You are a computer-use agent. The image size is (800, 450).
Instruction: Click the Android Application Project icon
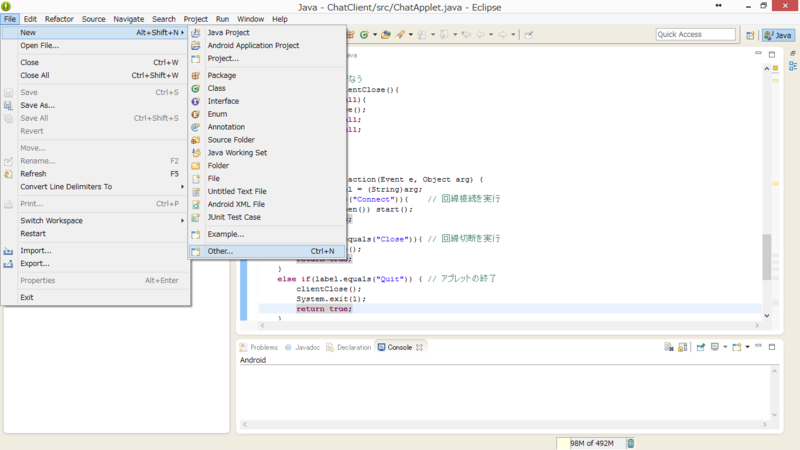tap(196, 45)
